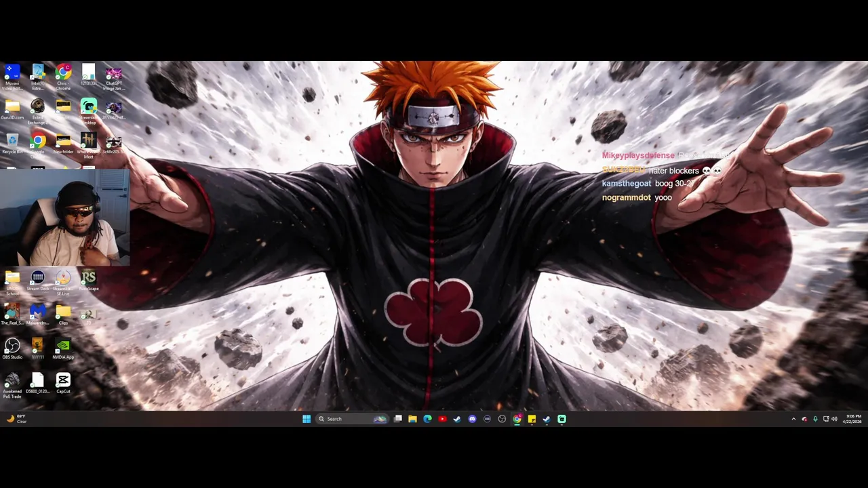Launch Where Winds Meet game icon
The image size is (868, 488).
[x=88, y=145]
